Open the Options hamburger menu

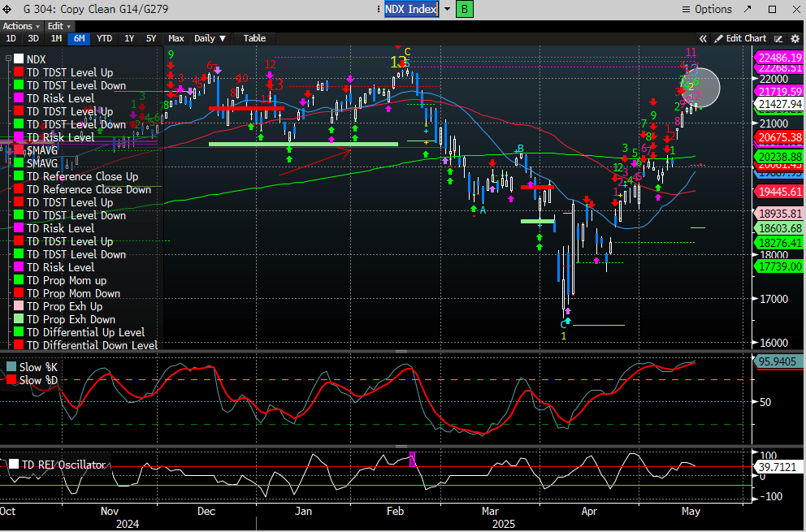point(686,9)
